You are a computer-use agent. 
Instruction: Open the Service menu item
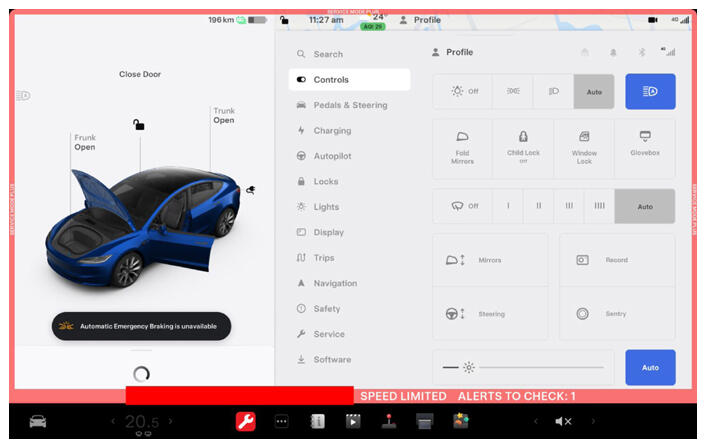point(349,334)
